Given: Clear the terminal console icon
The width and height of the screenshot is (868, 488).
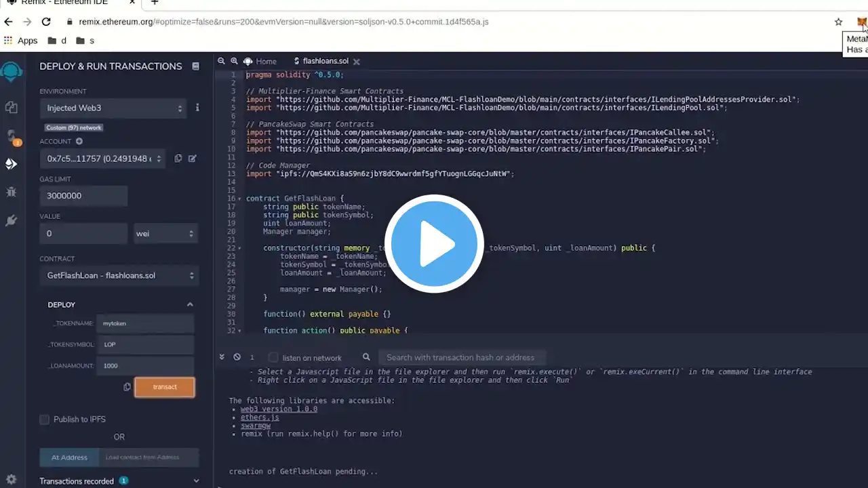Looking at the screenshot, I should tap(237, 357).
